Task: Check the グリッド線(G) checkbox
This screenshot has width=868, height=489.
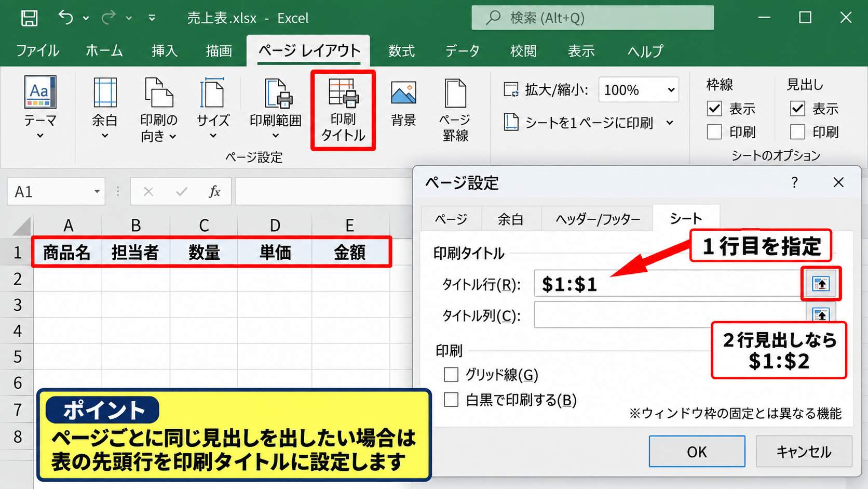Action: [x=451, y=374]
